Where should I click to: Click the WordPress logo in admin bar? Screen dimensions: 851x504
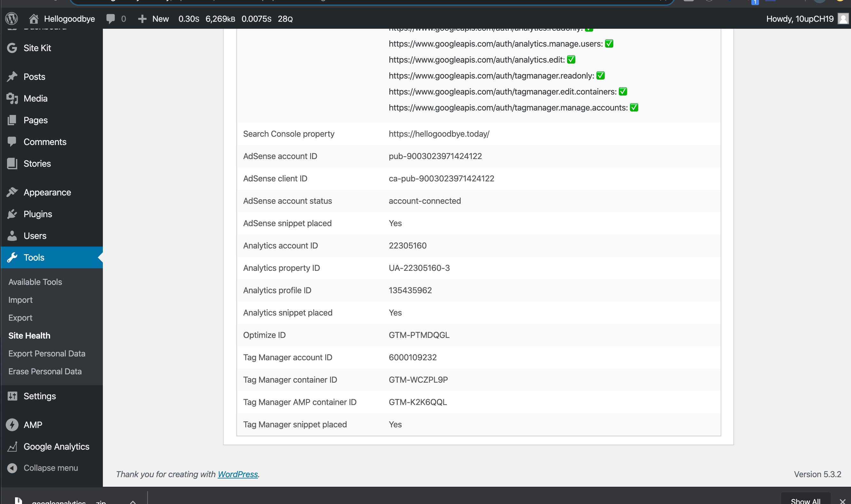(x=11, y=19)
